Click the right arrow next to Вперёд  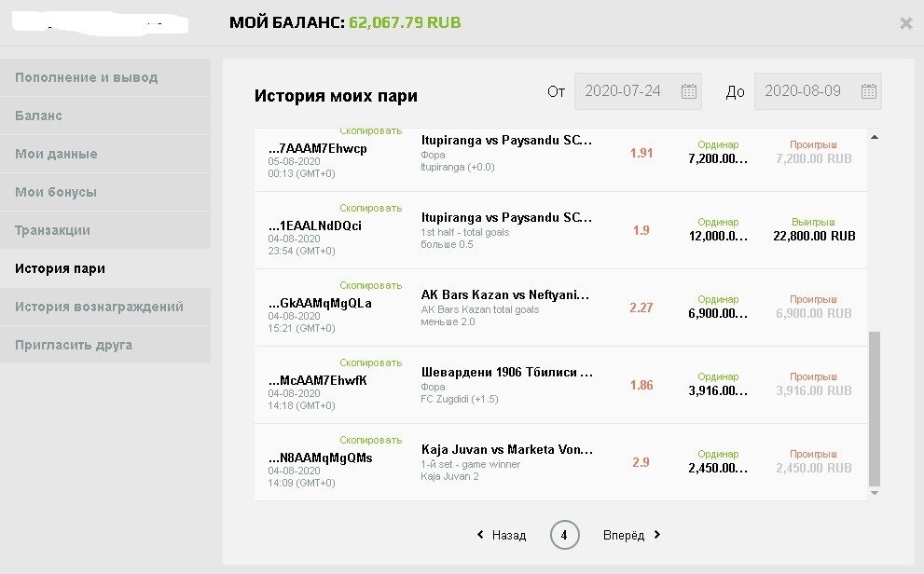[x=657, y=535]
